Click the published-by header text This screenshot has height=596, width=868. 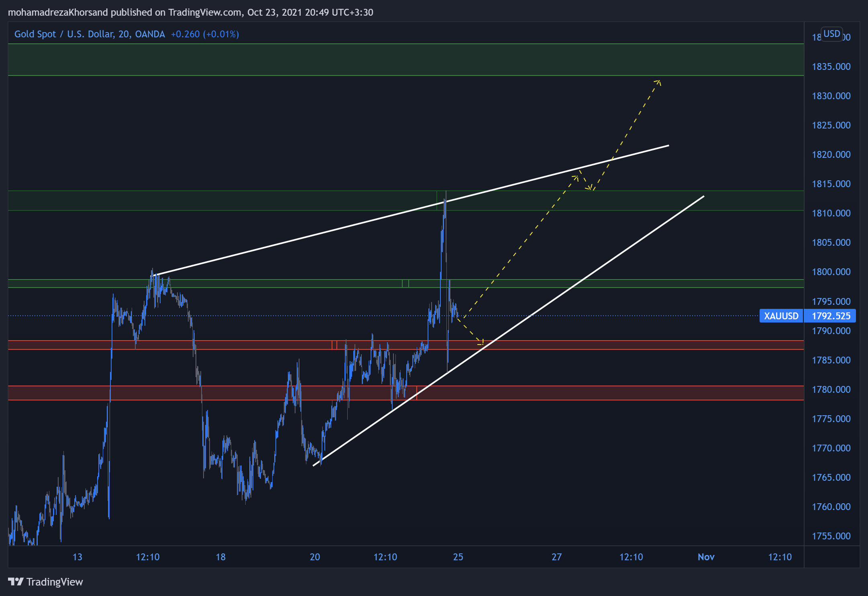coord(191,12)
